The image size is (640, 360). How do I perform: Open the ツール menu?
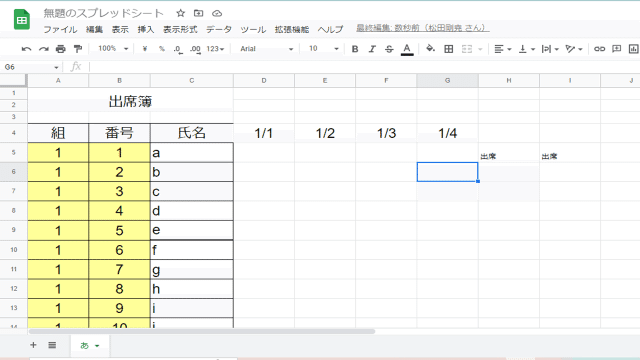253,29
